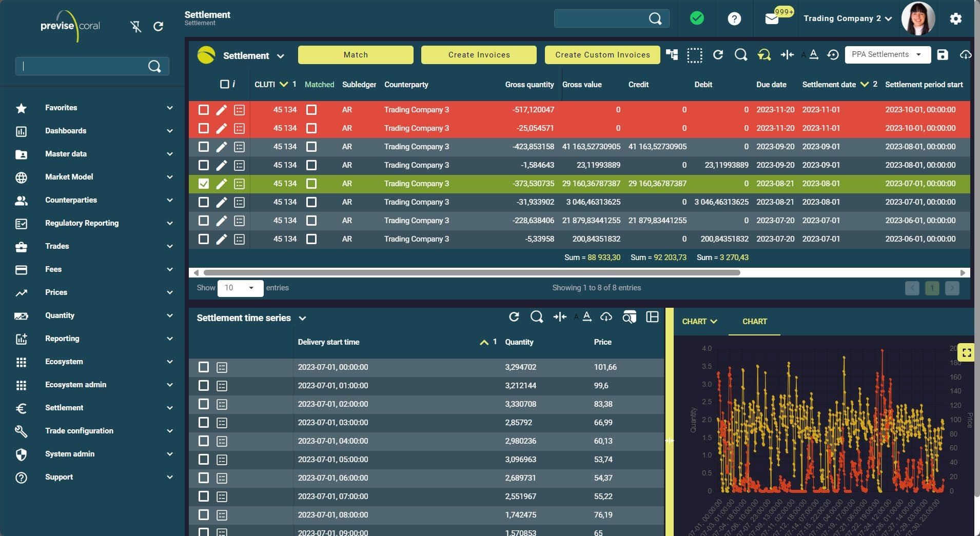Click fullscreen icon on the chart
This screenshot has width=980, height=536.
point(966,352)
